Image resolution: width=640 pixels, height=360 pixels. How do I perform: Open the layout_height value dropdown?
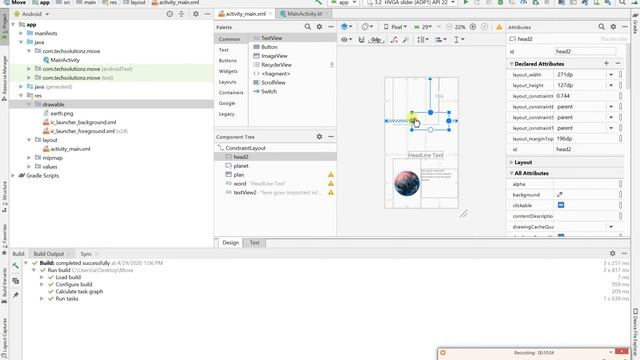click(611, 86)
